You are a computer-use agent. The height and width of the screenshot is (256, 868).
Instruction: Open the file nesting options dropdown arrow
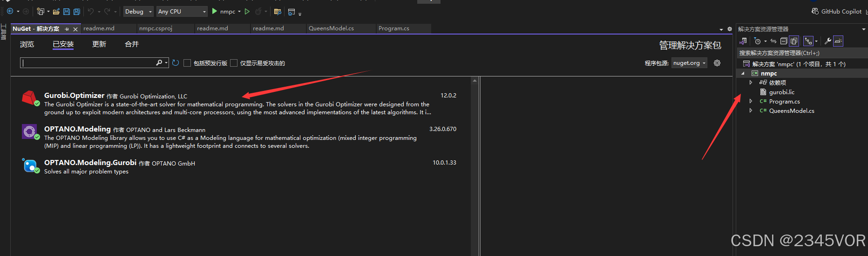[816, 41]
